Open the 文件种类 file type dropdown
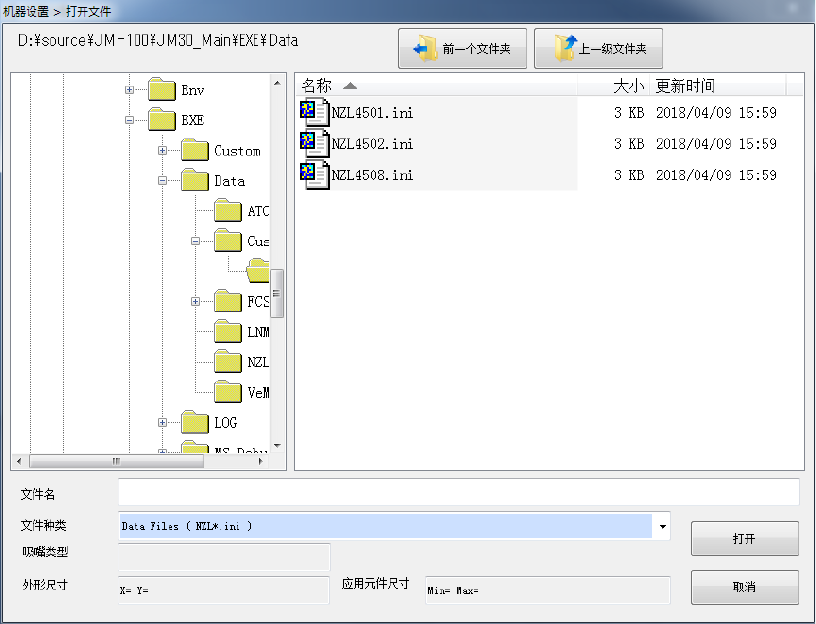Viewport: 816px width, 624px height. 662,526
